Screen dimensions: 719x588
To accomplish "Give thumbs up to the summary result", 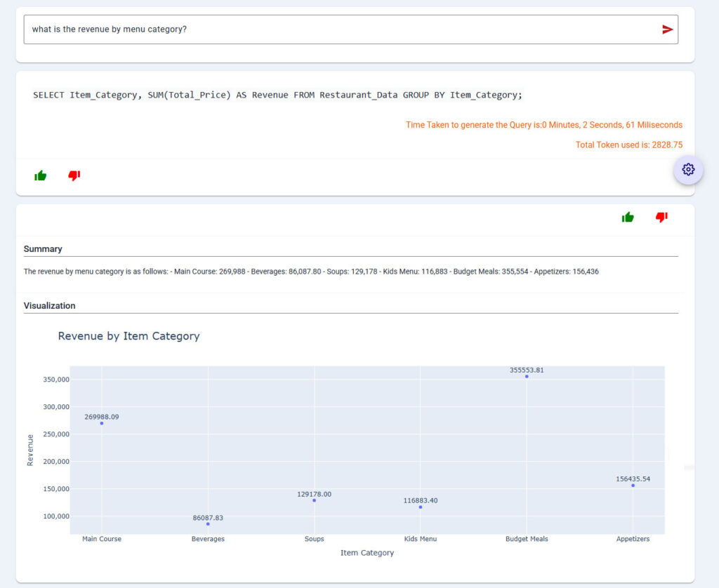I will (x=628, y=218).
